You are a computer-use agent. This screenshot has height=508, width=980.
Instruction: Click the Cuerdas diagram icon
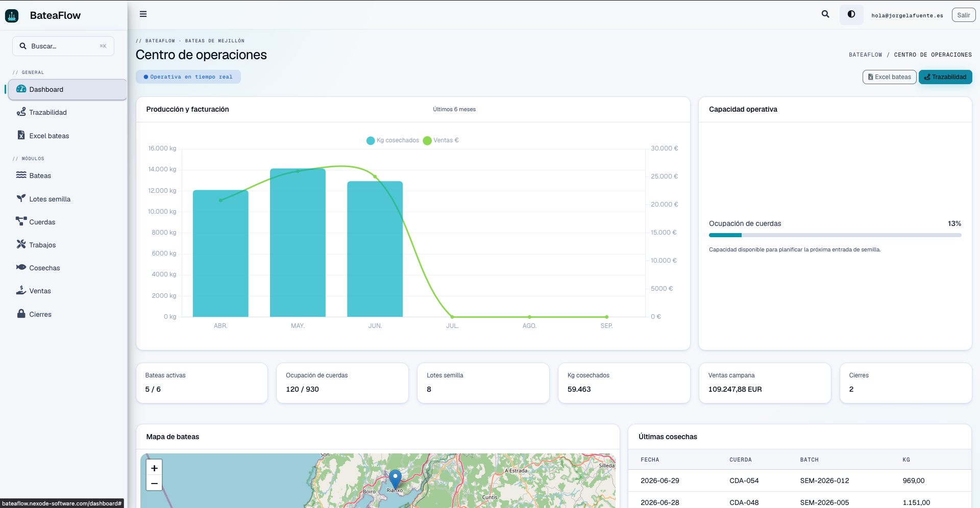coord(21,221)
